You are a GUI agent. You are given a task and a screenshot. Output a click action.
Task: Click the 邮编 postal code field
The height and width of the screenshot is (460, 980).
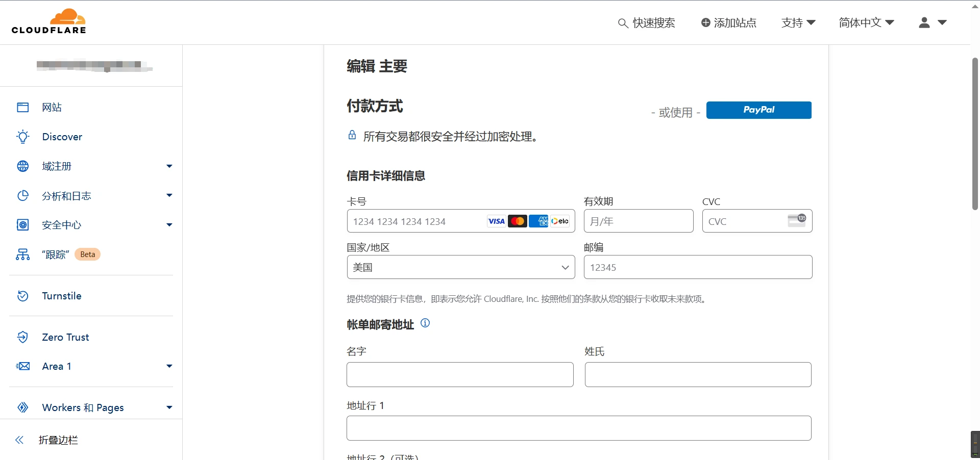[x=697, y=267]
